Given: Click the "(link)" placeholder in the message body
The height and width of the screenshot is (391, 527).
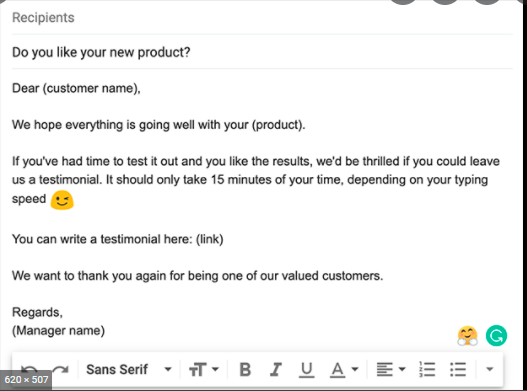Looking at the screenshot, I should (210, 239).
